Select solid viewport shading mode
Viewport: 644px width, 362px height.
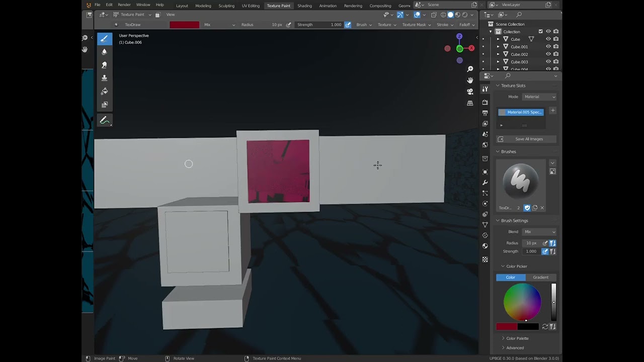point(450,15)
